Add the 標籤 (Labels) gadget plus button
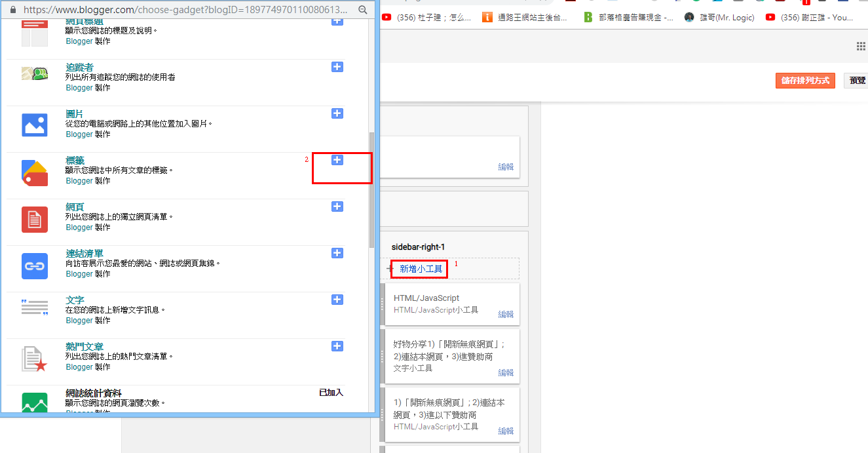This screenshot has height=453, width=868. pyautogui.click(x=337, y=160)
